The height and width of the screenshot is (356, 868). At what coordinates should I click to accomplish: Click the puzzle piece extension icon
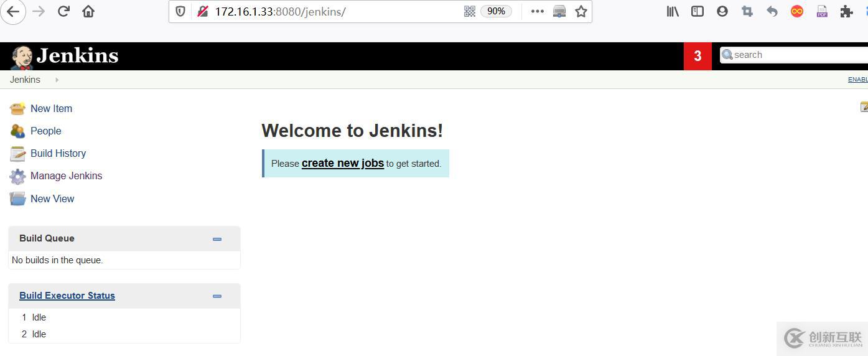point(846,11)
